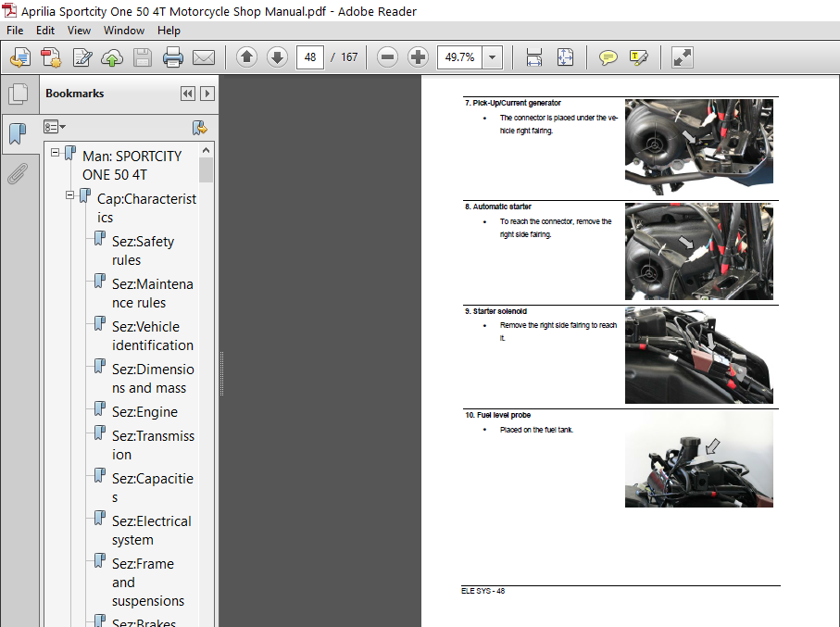The image size is (840, 627).
Task: Collapse the Bookmarks panel with double-arrow
Action: pyautogui.click(x=187, y=94)
